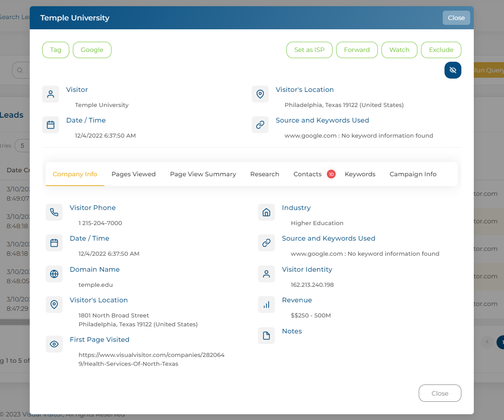Click the Visitor's Location pin icon in header
This screenshot has width=504, height=420.
[x=260, y=94]
